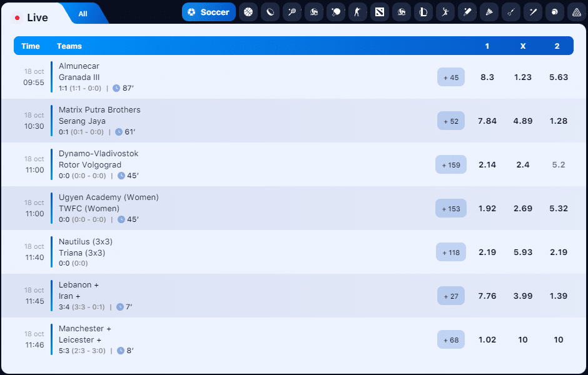Expand +45 markets for Almunecar match

pos(451,77)
